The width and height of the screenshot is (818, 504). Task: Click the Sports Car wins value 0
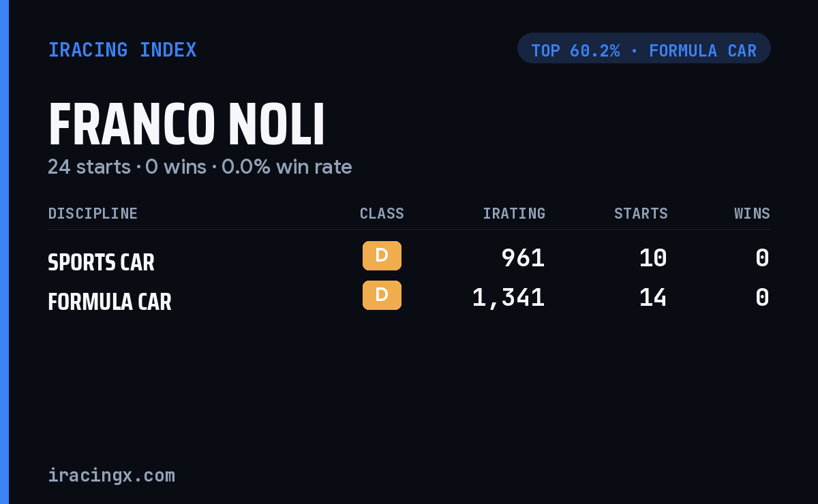[x=762, y=257]
